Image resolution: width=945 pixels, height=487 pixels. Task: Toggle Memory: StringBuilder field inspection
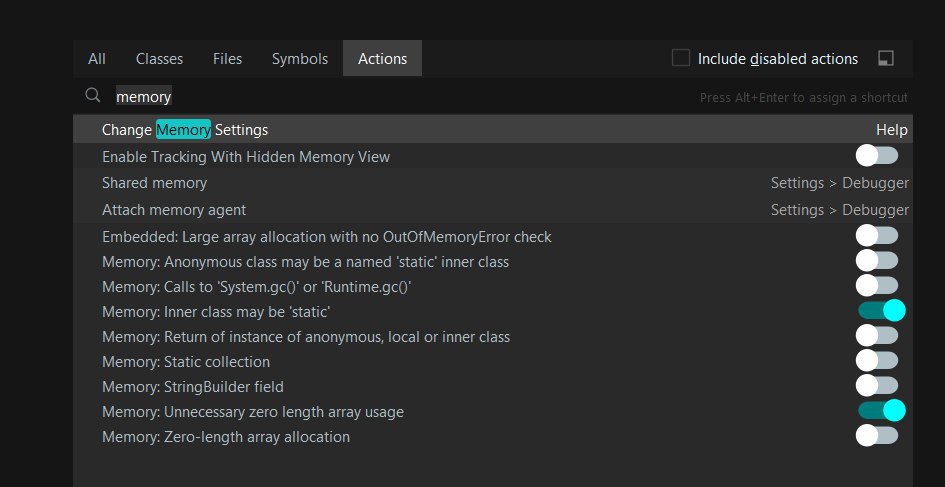click(x=877, y=385)
